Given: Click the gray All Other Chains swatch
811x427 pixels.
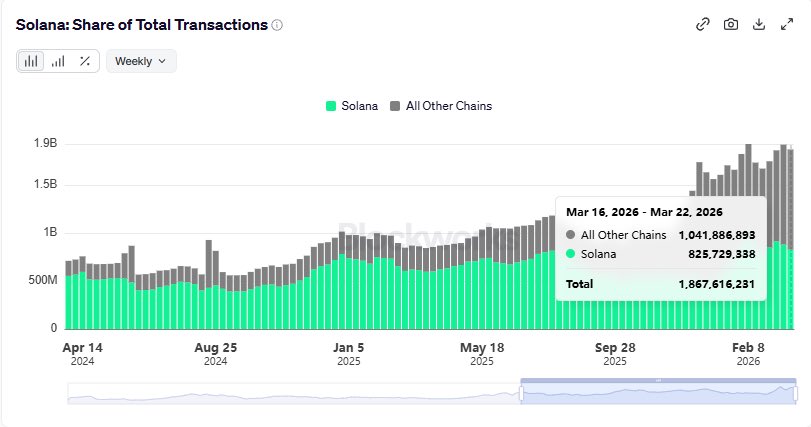Looking at the screenshot, I should coord(395,106).
